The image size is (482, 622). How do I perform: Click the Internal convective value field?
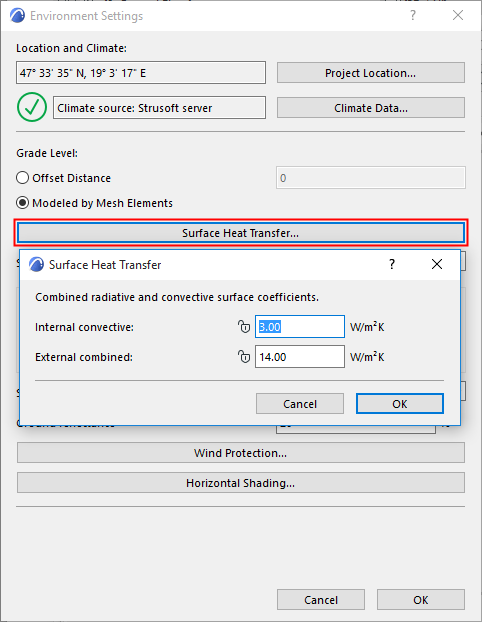(x=300, y=326)
